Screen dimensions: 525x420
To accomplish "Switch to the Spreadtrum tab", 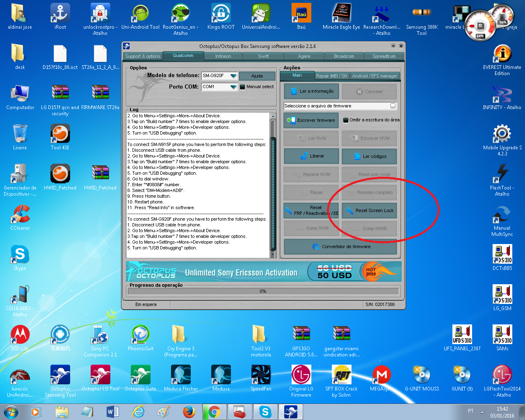I will tap(384, 56).
